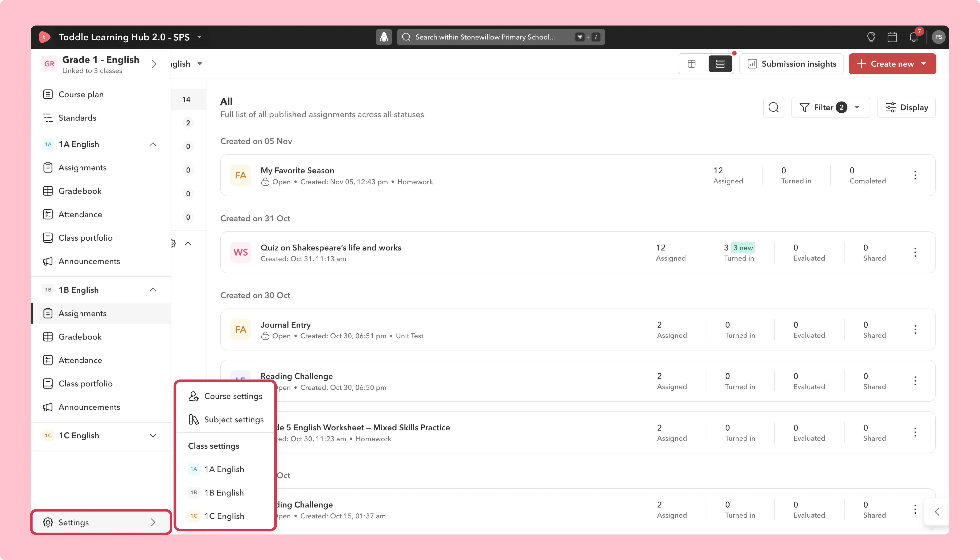Screen dimensions: 980x560
Task: Open Gradebook under 1B English
Action: 101,337
